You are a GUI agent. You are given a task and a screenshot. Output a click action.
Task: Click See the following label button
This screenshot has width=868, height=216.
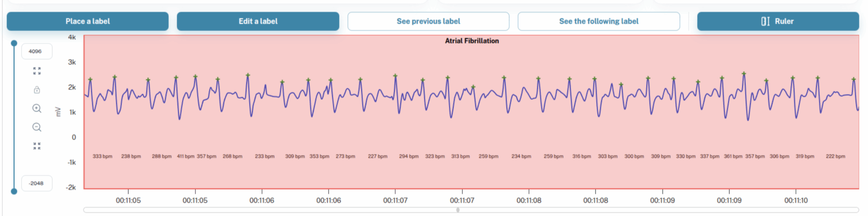(x=598, y=21)
